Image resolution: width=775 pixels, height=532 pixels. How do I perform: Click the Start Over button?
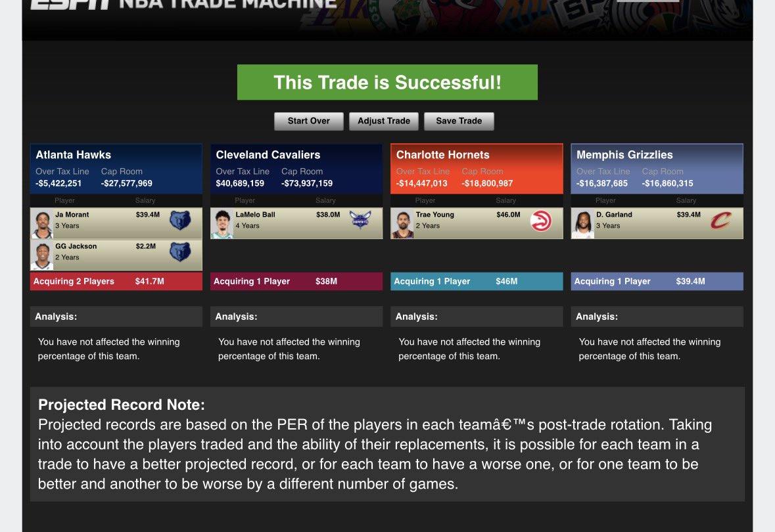pyautogui.click(x=308, y=121)
